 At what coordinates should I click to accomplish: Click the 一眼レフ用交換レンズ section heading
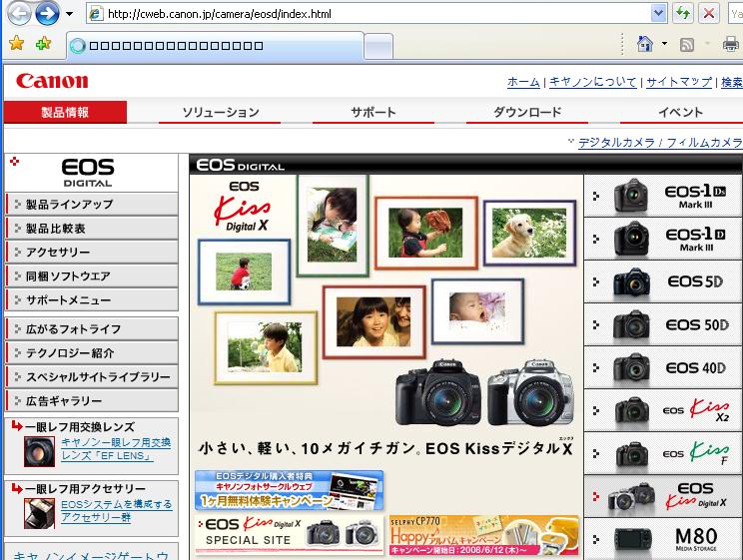pyautogui.click(x=80, y=427)
